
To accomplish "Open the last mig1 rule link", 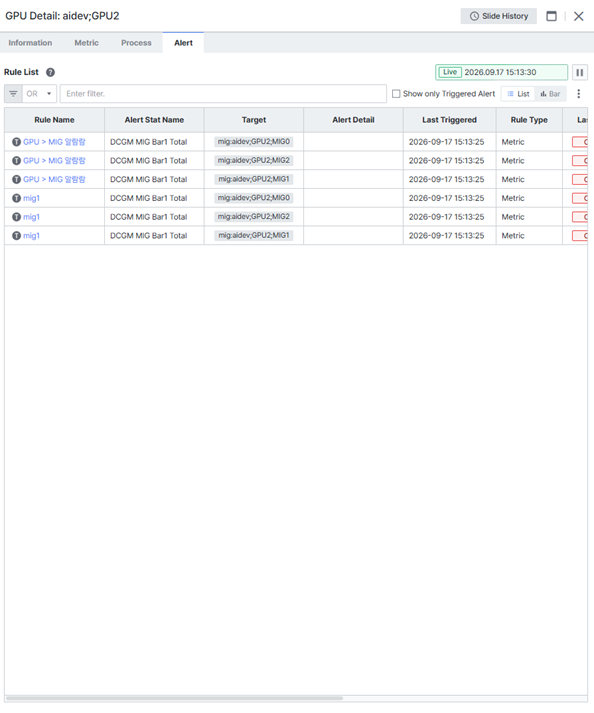I will click(x=31, y=236).
